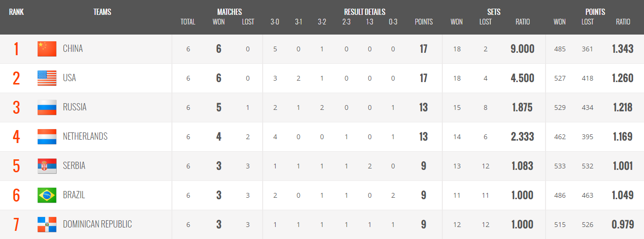Click the Russia flag icon
The height and width of the screenshot is (239, 644).
coord(47,108)
